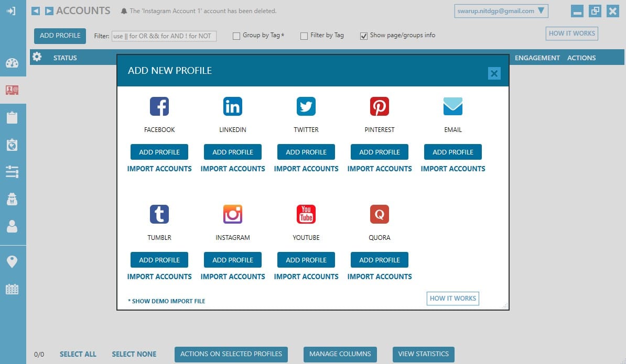The width and height of the screenshot is (626, 364).
Task: Click ADD PROFILE under Facebook
Action: 159,152
